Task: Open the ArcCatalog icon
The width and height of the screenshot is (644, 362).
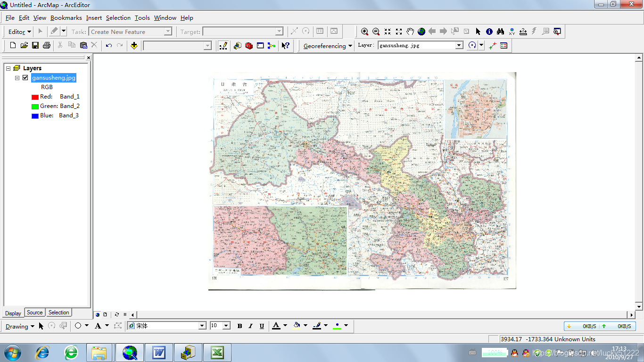Action: pos(238,46)
